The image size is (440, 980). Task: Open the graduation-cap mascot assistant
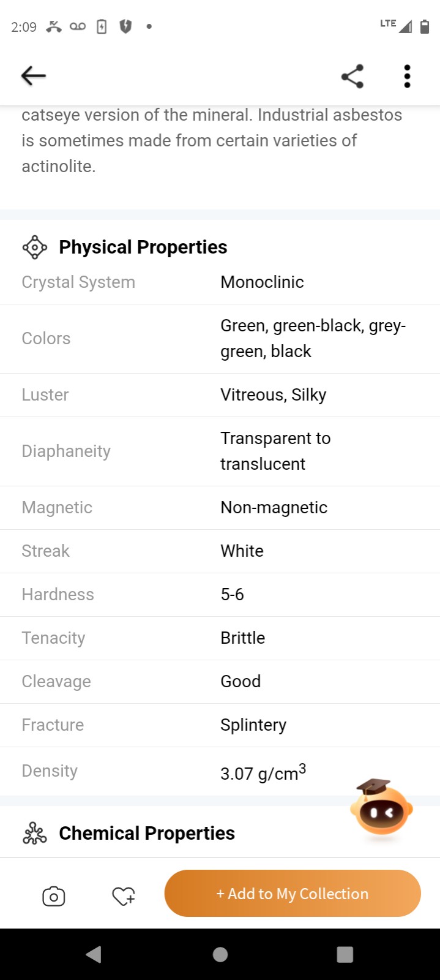coord(381,809)
